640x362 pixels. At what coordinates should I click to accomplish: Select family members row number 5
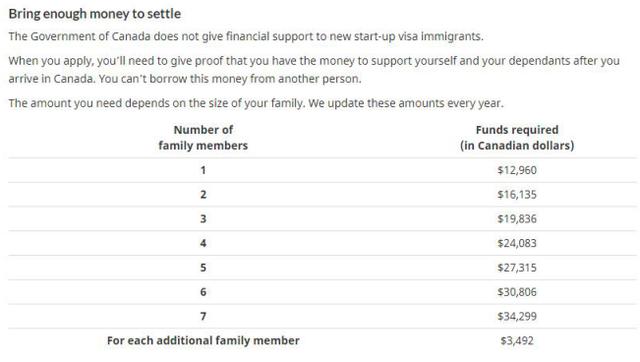(203, 268)
